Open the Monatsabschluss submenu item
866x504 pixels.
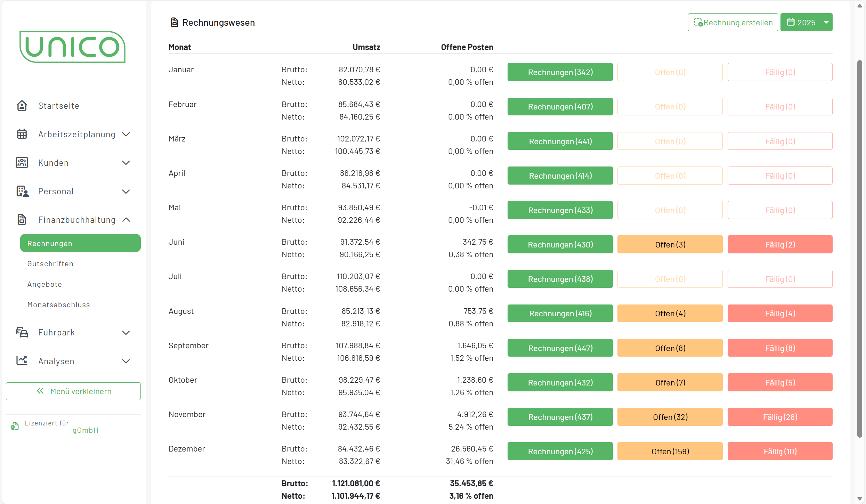(59, 305)
